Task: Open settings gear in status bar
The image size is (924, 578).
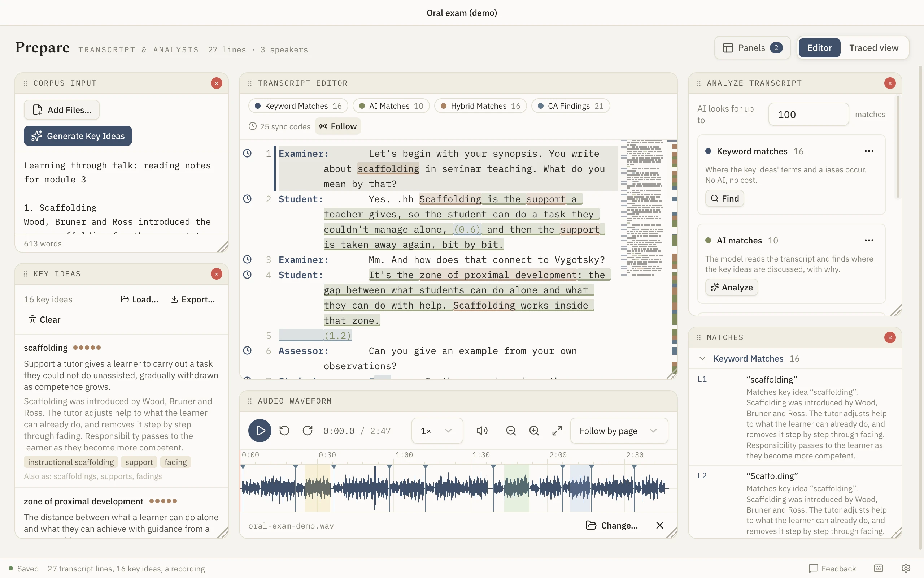Action: pyautogui.click(x=906, y=569)
